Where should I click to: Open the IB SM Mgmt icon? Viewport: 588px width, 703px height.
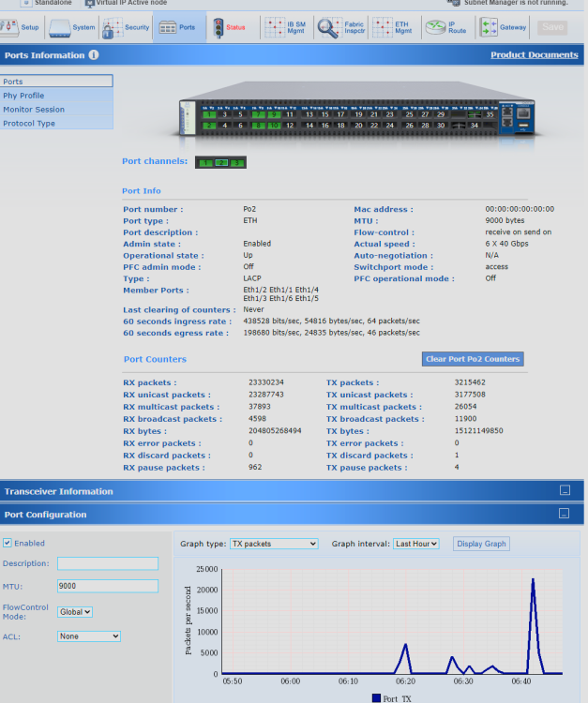pyautogui.click(x=275, y=27)
